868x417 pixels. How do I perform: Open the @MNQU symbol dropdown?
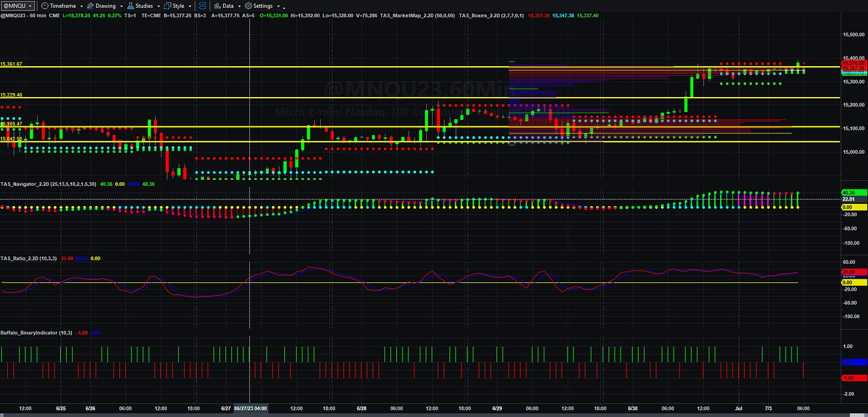click(18, 6)
